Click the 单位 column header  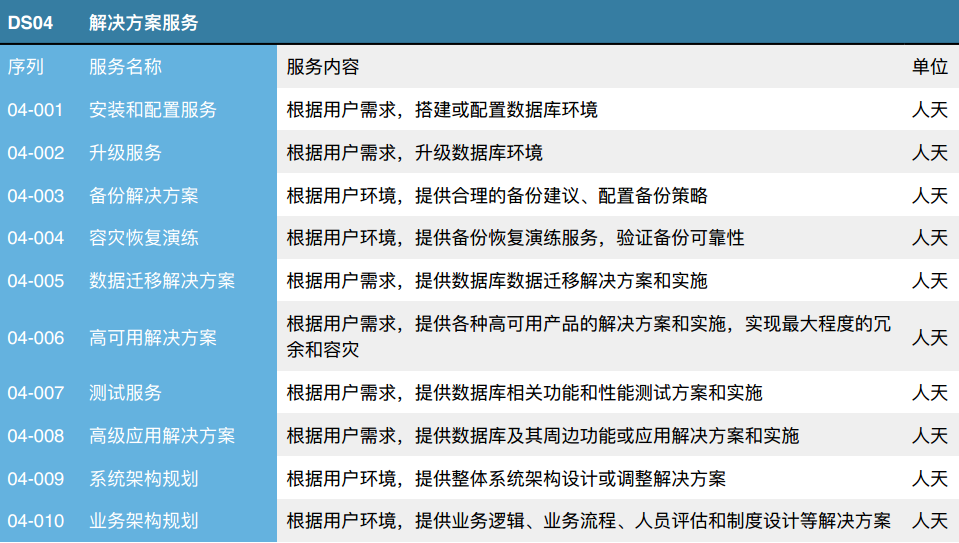pos(930,66)
